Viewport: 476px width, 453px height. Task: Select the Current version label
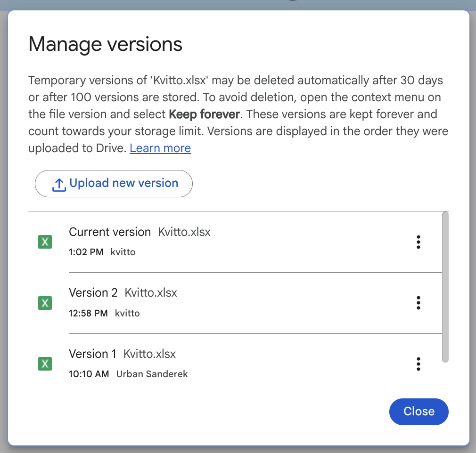pos(110,232)
